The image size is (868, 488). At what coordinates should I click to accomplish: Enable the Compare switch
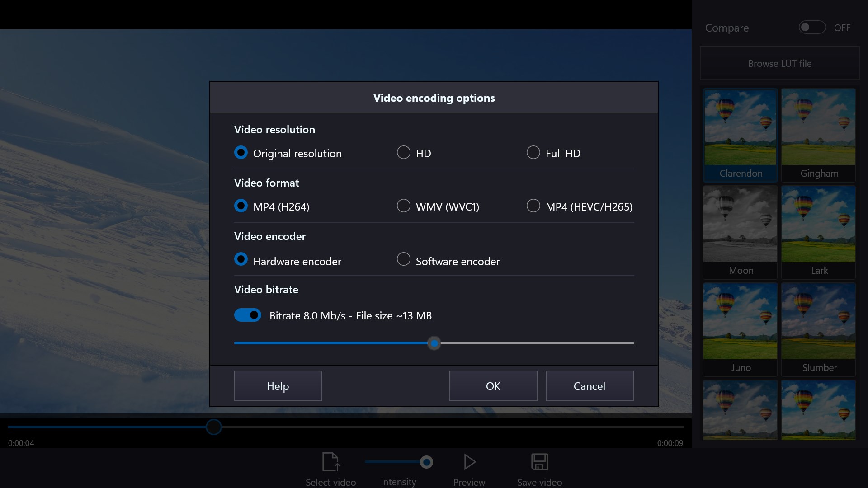811,27
